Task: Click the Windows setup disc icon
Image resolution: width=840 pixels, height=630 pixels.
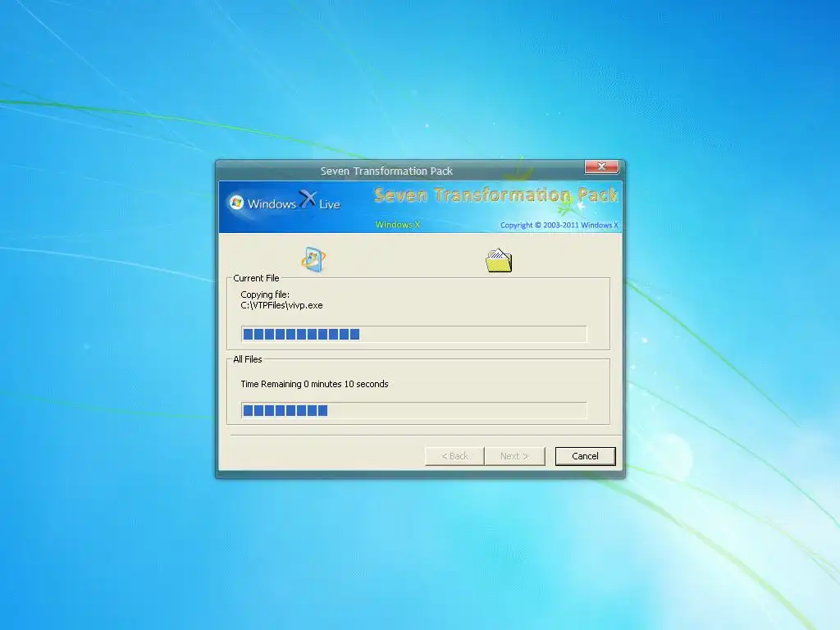Action: [313, 260]
